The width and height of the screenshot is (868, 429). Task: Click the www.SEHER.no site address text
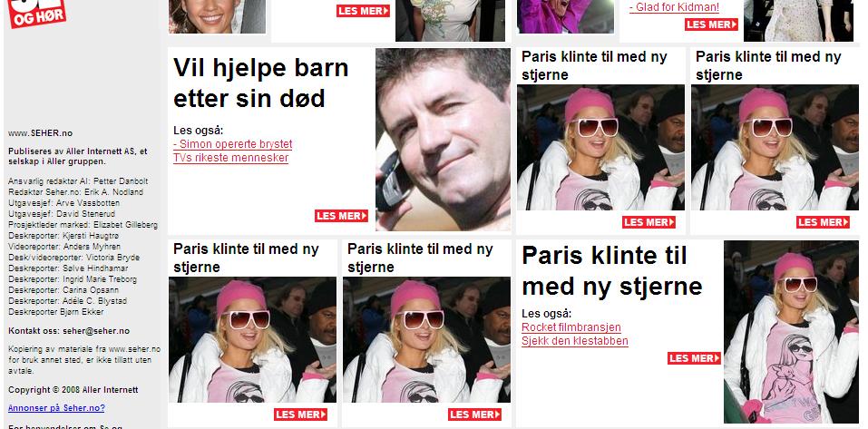pos(40,133)
